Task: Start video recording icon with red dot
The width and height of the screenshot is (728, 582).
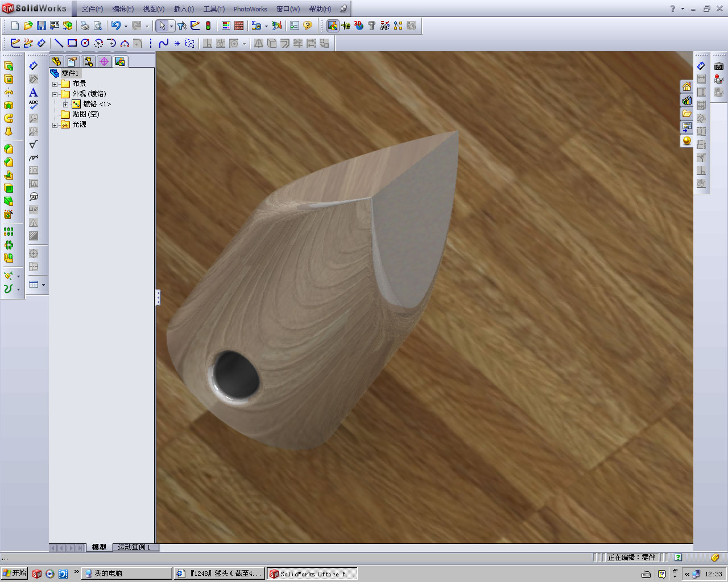Action: [719, 80]
